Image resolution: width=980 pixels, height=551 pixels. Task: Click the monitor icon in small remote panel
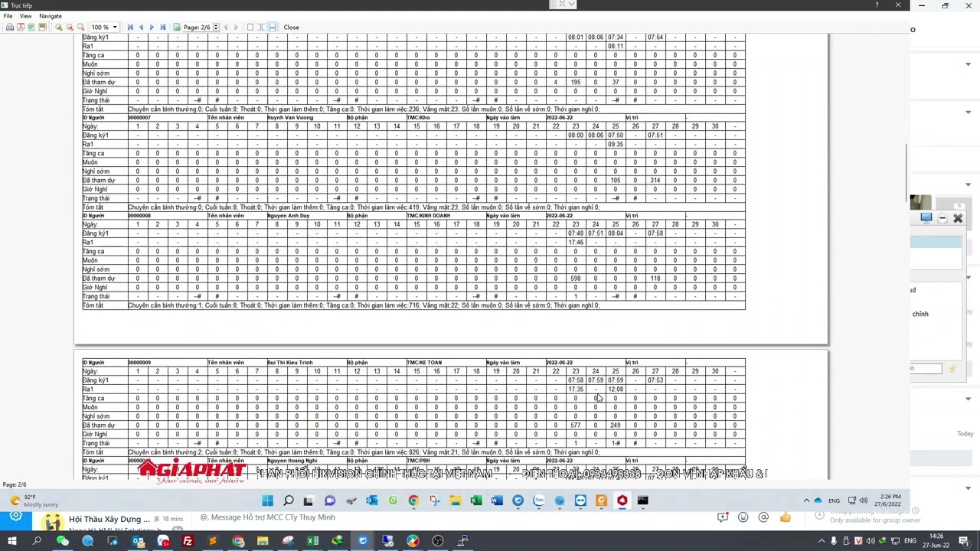tap(926, 218)
